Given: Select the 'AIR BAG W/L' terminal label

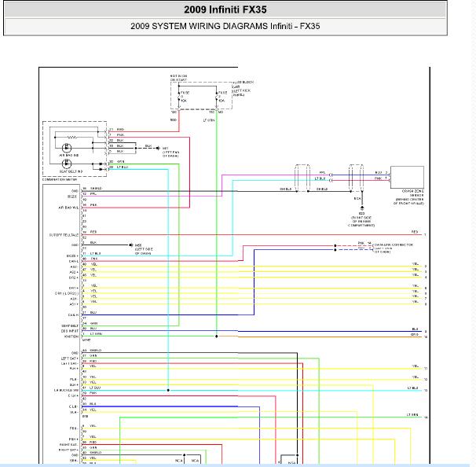Looking at the screenshot, I should 68,208.
